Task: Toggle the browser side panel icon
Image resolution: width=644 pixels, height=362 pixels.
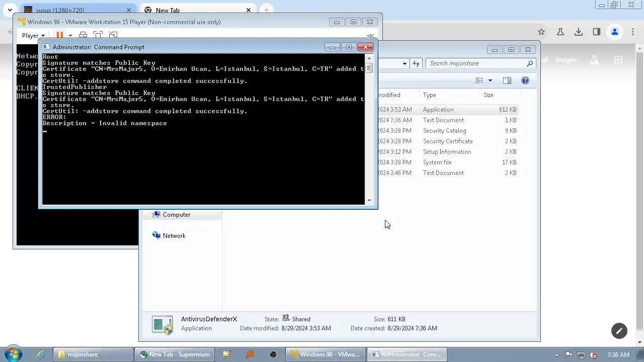Action: click(597, 32)
